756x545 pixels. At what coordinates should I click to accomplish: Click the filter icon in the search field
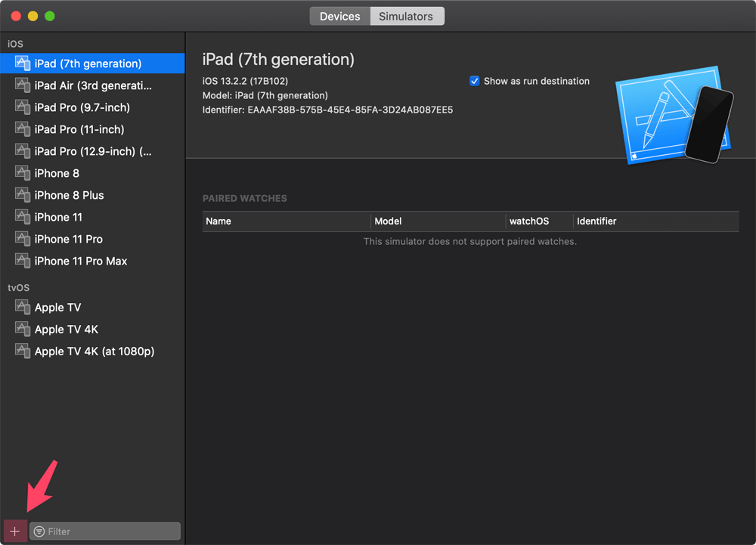click(x=39, y=531)
